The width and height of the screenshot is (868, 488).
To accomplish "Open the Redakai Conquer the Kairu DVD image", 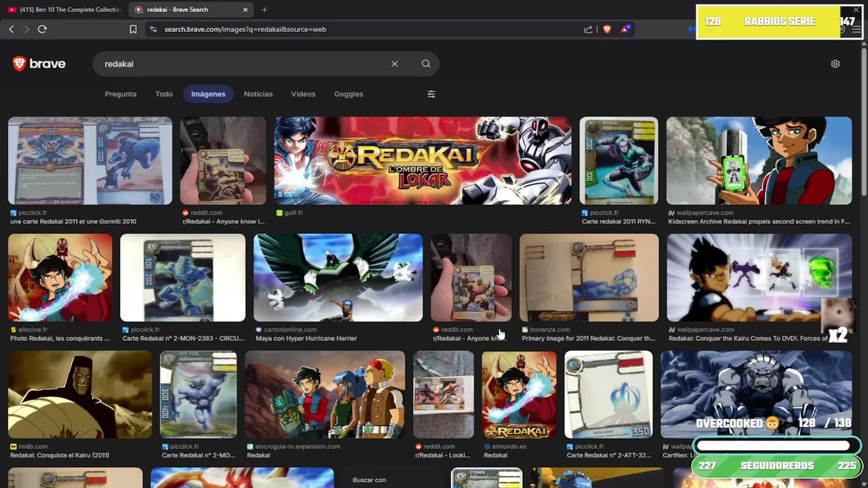I will pyautogui.click(x=759, y=278).
